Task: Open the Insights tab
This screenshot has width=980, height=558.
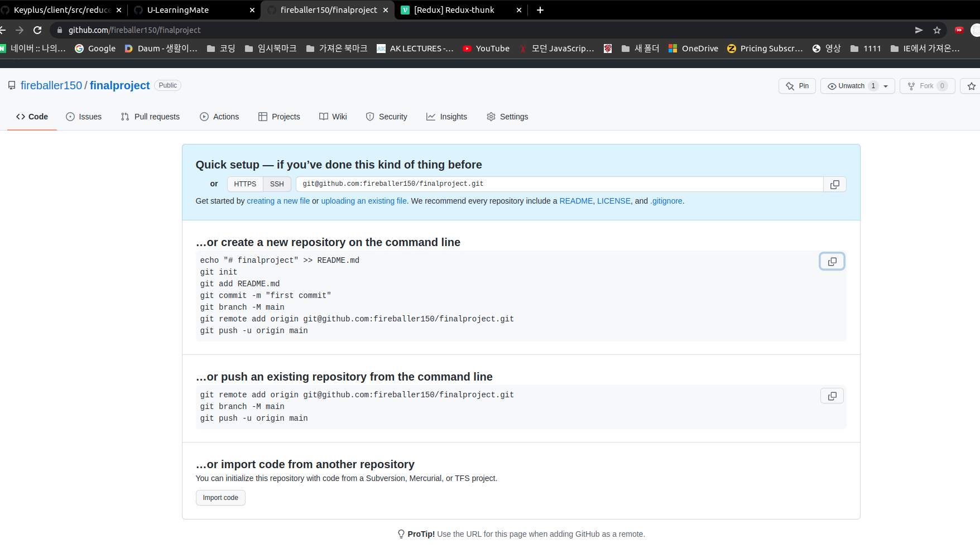Action: (446, 117)
